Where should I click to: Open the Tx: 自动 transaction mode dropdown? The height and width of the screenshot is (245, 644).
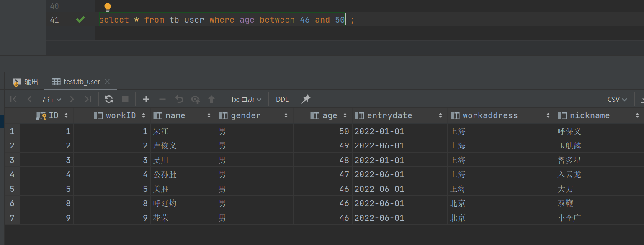[x=246, y=99]
